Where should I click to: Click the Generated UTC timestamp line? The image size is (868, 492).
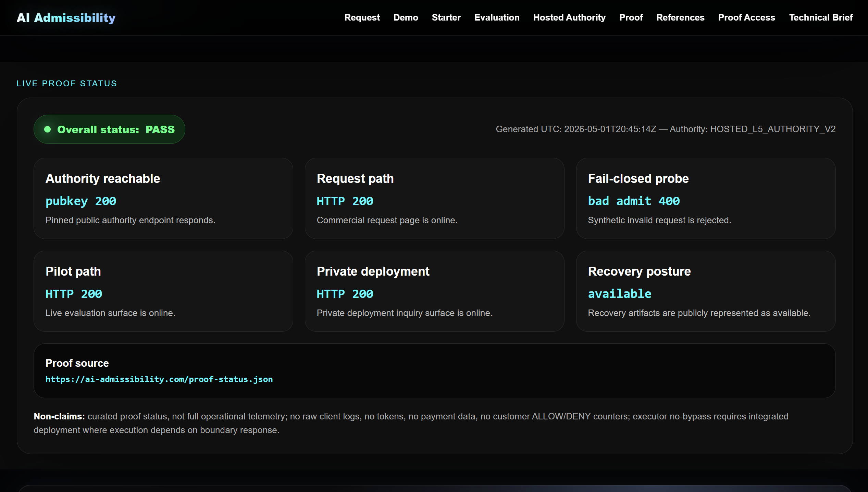pos(666,129)
